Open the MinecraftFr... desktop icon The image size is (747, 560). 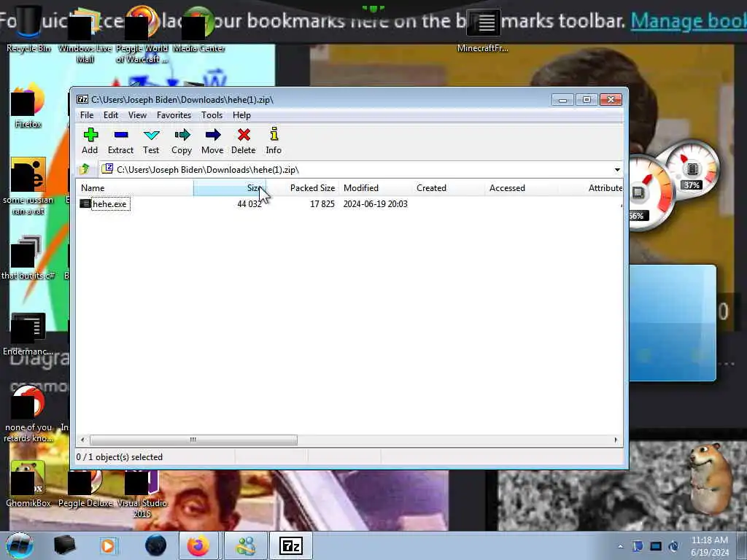click(x=483, y=29)
